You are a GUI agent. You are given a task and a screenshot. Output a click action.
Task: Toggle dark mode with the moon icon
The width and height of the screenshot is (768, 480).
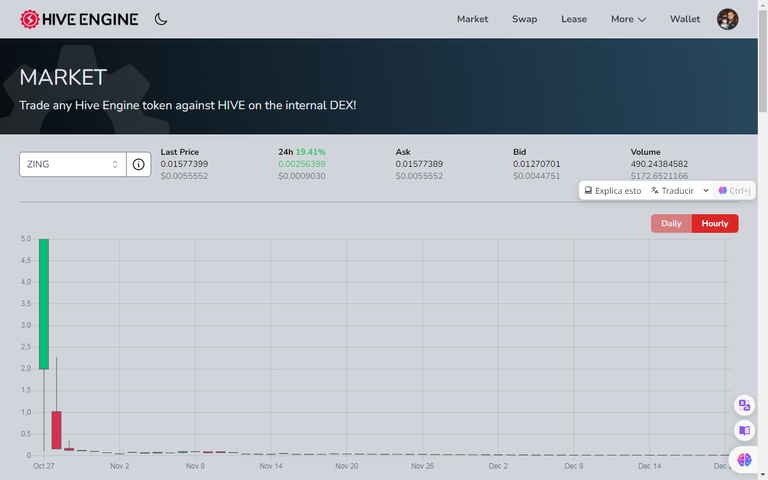[x=161, y=19]
